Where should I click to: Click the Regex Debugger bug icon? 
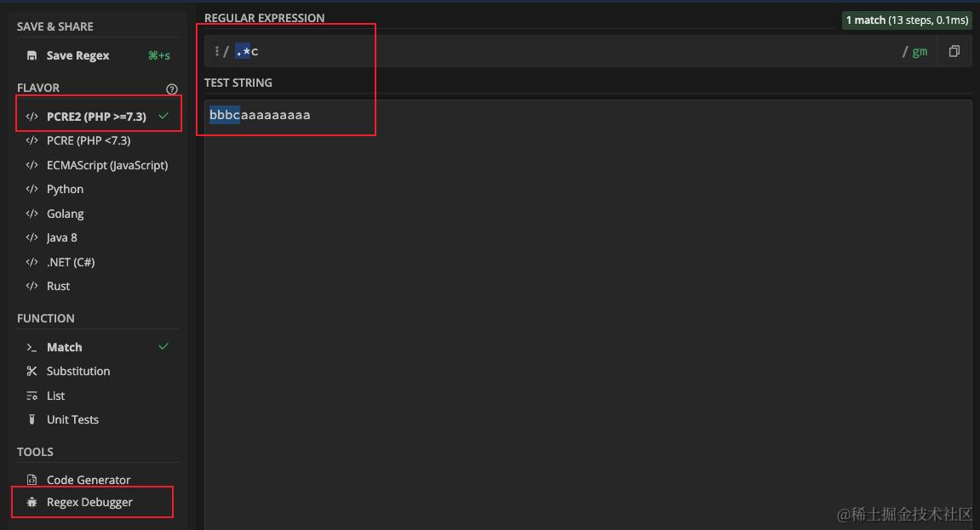tap(32, 502)
